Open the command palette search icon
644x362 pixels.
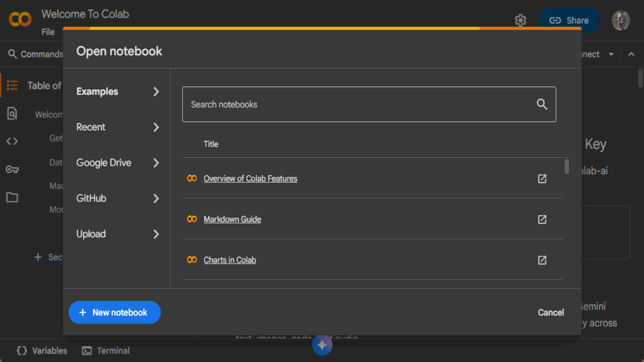point(12,54)
